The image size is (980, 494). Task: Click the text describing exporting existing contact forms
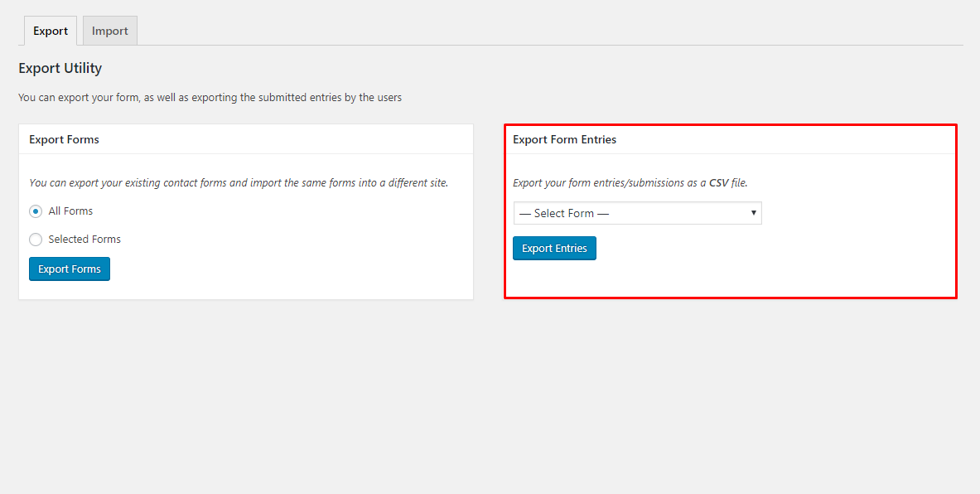pos(238,182)
